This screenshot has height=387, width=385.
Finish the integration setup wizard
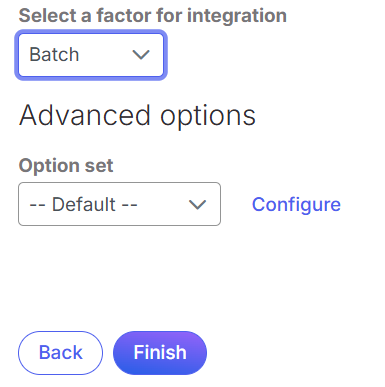pos(160,353)
